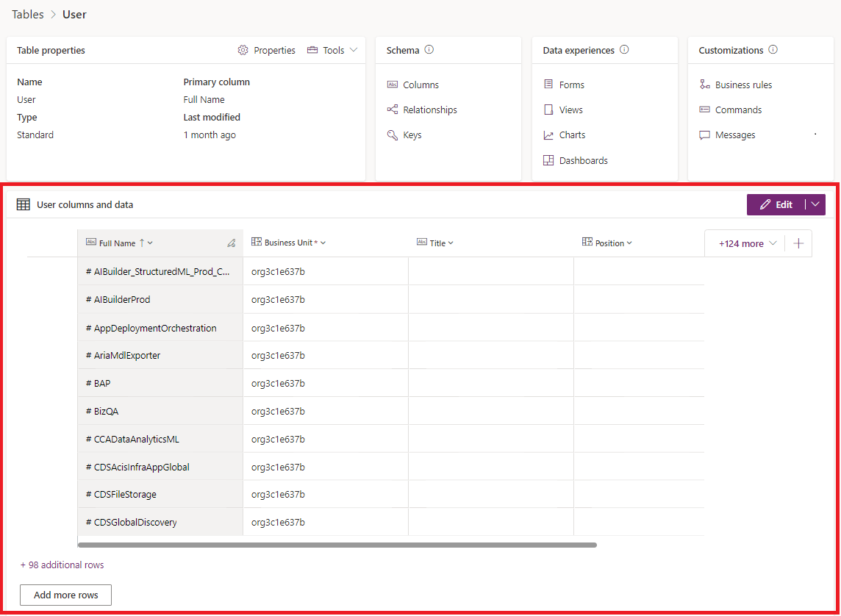The height and width of the screenshot is (616, 841).
Task: Click the Customizations info icon
Action: [x=773, y=50]
